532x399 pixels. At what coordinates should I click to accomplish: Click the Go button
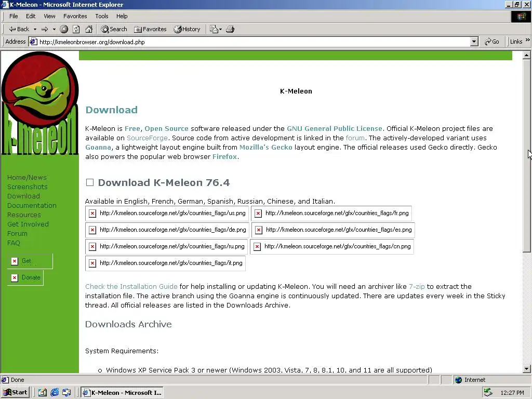pyautogui.click(x=492, y=42)
